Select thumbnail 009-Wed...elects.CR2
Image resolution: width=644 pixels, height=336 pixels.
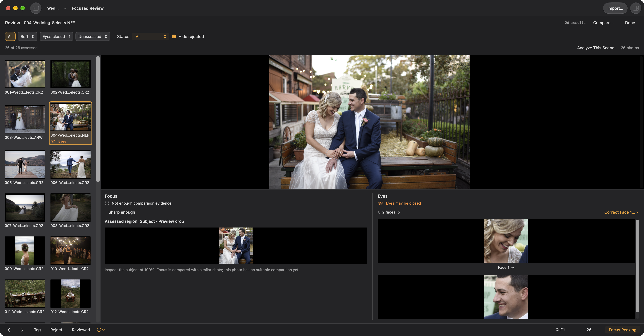25,250
